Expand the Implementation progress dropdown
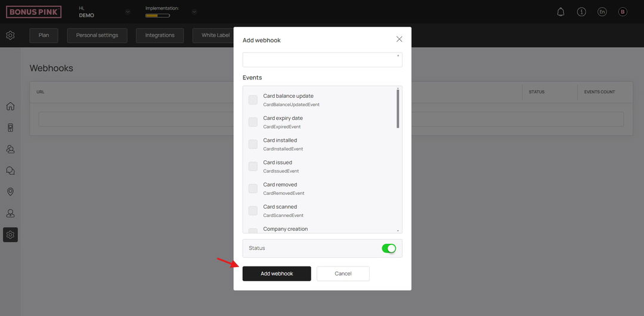 tap(194, 12)
